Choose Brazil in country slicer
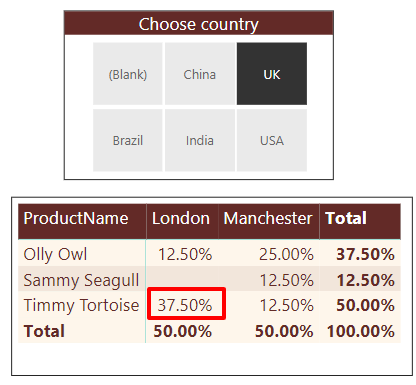This screenshot has height=385, width=416. pyautogui.click(x=128, y=140)
